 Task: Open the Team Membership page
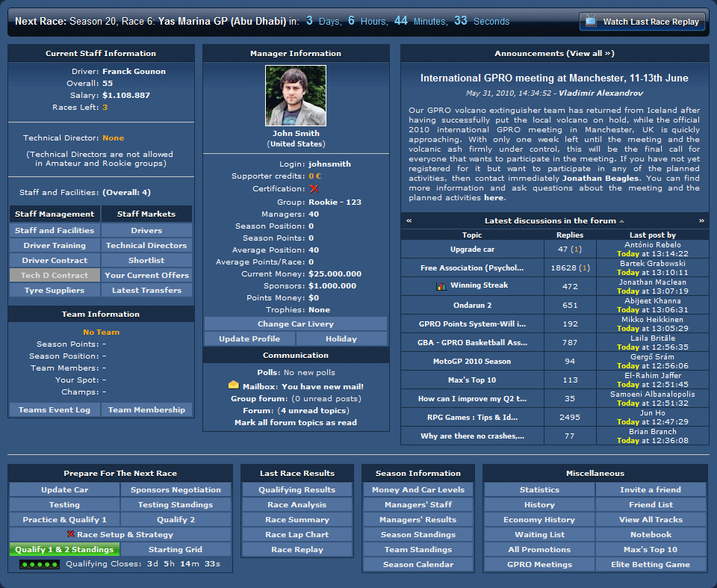(146, 410)
